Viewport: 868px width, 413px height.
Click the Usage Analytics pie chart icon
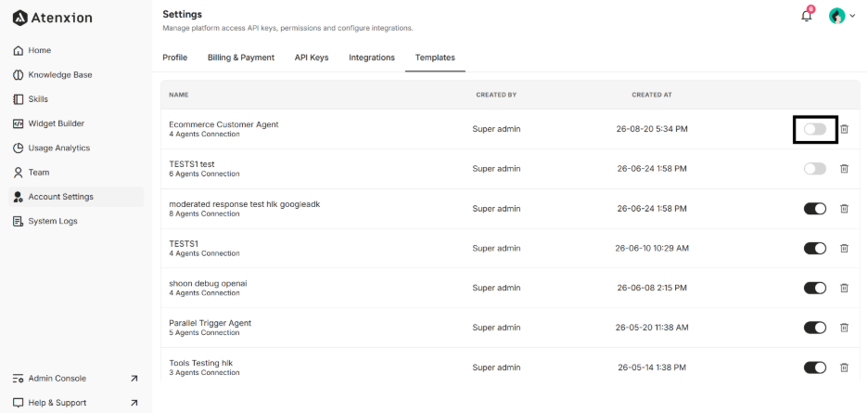coord(19,148)
